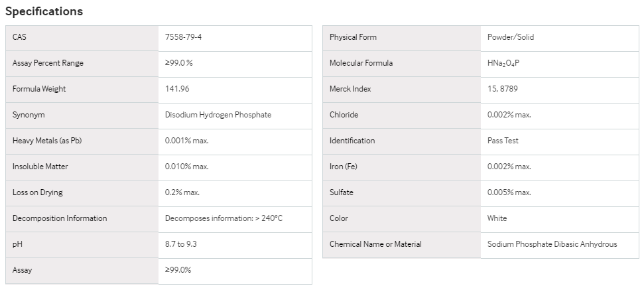Select the Assay Percent Range label

click(48, 63)
